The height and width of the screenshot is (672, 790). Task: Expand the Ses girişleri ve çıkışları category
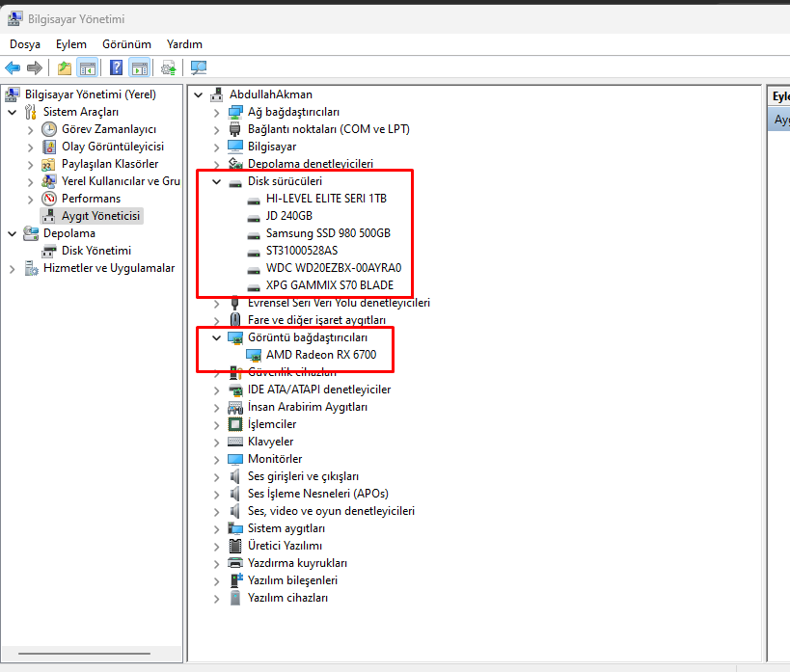(x=217, y=477)
